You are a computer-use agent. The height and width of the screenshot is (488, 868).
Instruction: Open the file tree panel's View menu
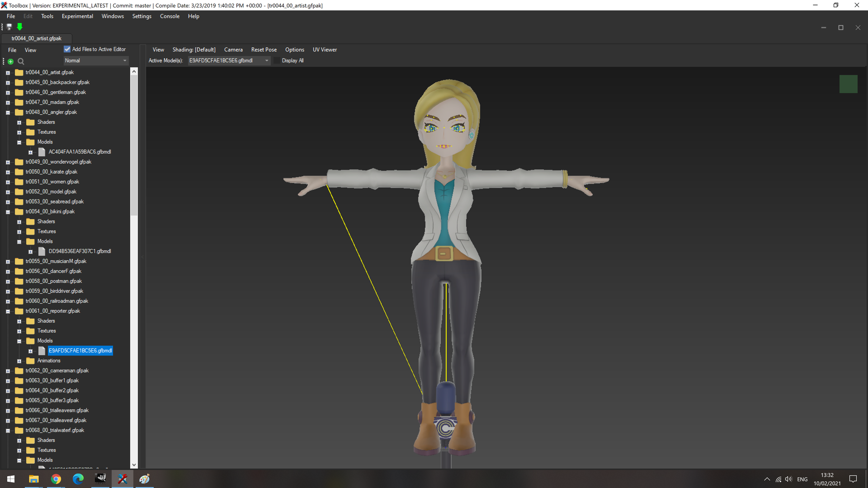30,50
